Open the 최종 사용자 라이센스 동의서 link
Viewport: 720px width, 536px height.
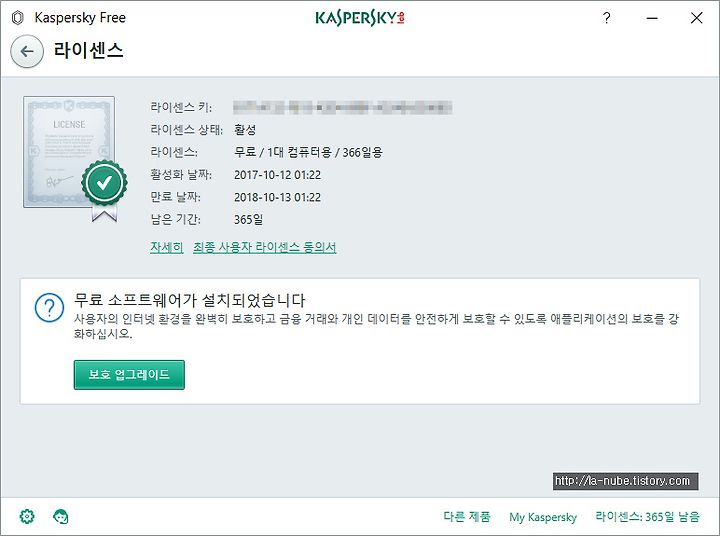[x=264, y=247]
